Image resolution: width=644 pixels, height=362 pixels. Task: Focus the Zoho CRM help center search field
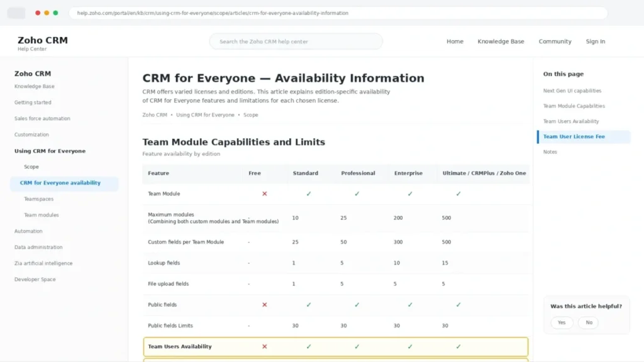[x=296, y=41]
